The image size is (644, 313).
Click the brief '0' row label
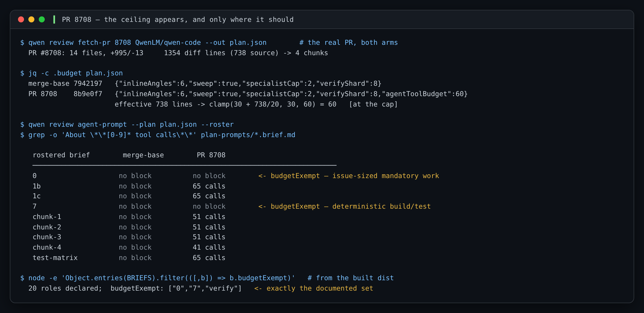(x=35, y=176)
